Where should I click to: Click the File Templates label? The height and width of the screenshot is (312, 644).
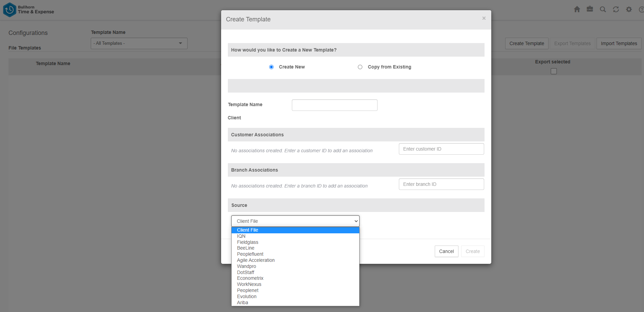(25, 48)
